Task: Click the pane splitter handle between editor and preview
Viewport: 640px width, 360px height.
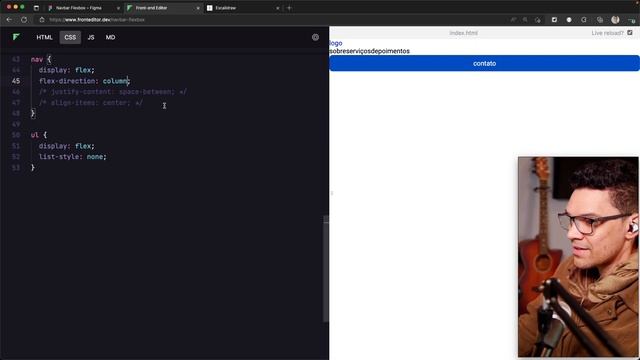Action: pos(331,193)
